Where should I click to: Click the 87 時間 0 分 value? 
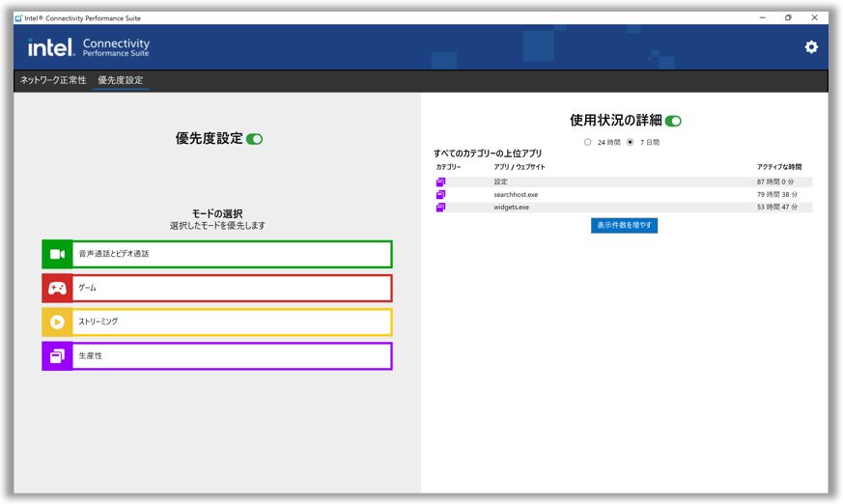[x=775, y=182]
